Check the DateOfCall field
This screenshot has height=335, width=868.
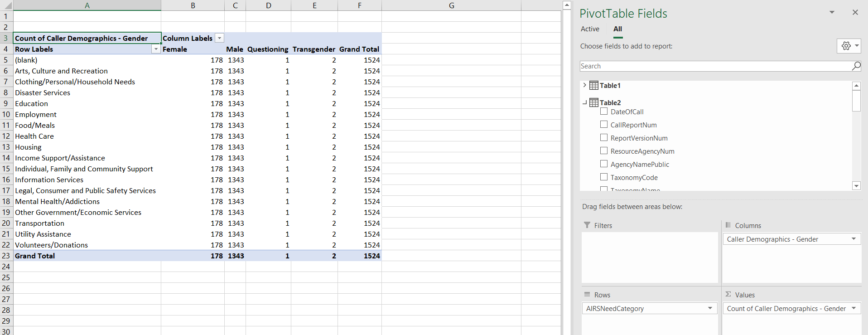(x=604, y=111)
